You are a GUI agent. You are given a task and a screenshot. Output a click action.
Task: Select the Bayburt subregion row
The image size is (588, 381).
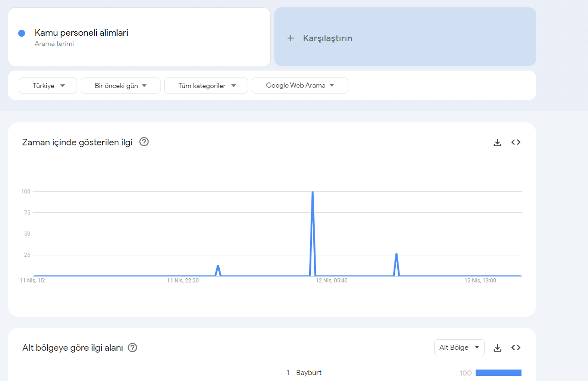pyautogui.click(x=404, y=373)
